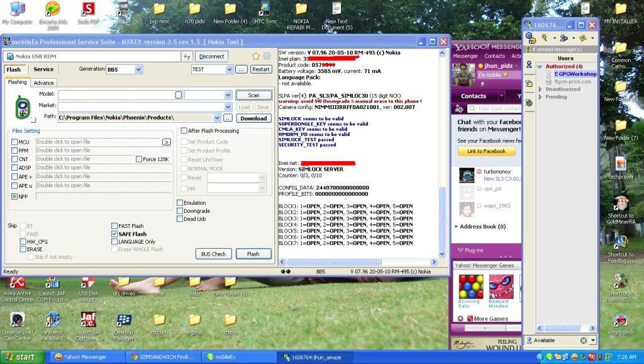The image size is (644, 364).
Task: Enable the FAST Flash checkbox
Action: pos(114,226)
